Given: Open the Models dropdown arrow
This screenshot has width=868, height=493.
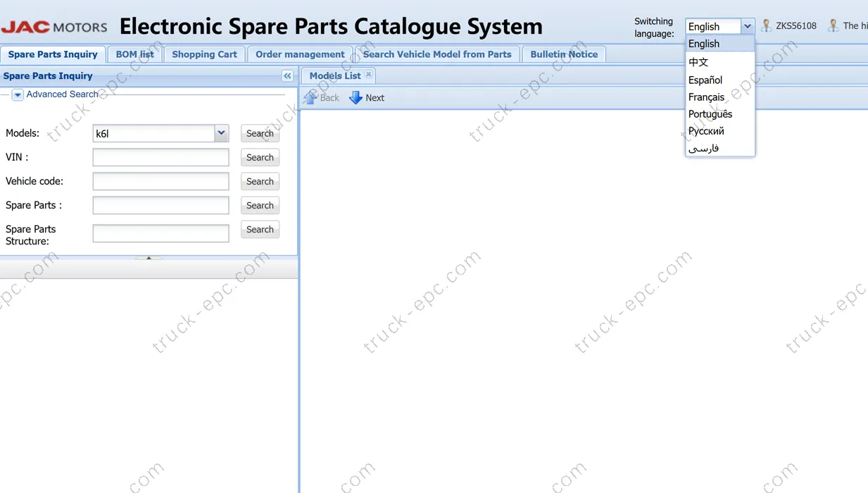Looking at the screenshot, I should coord(221,133).
